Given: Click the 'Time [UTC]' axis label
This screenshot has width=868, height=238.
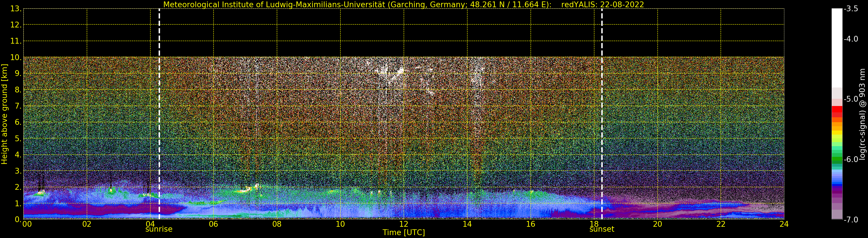Looking at the screenshot, I should pyautogui.click(x=404, y=233).
